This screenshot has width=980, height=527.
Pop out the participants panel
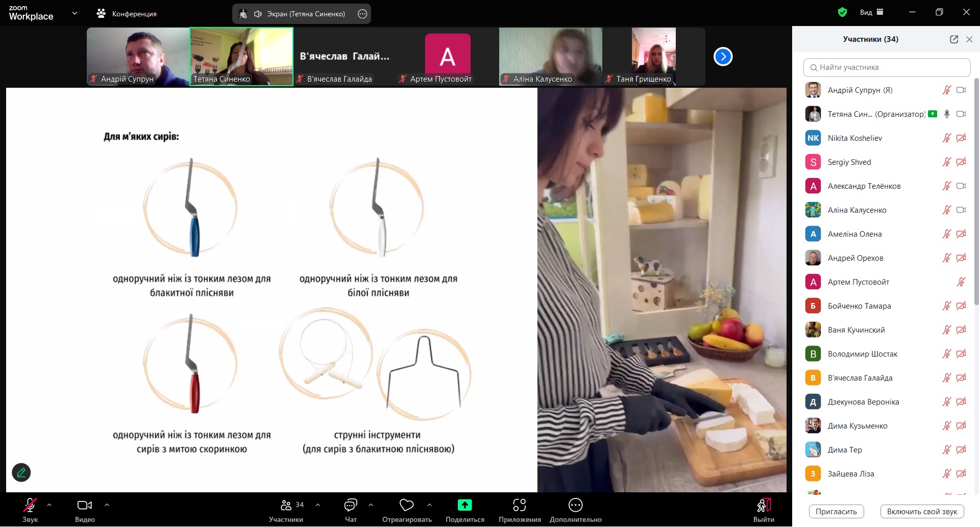pos(953,39)
